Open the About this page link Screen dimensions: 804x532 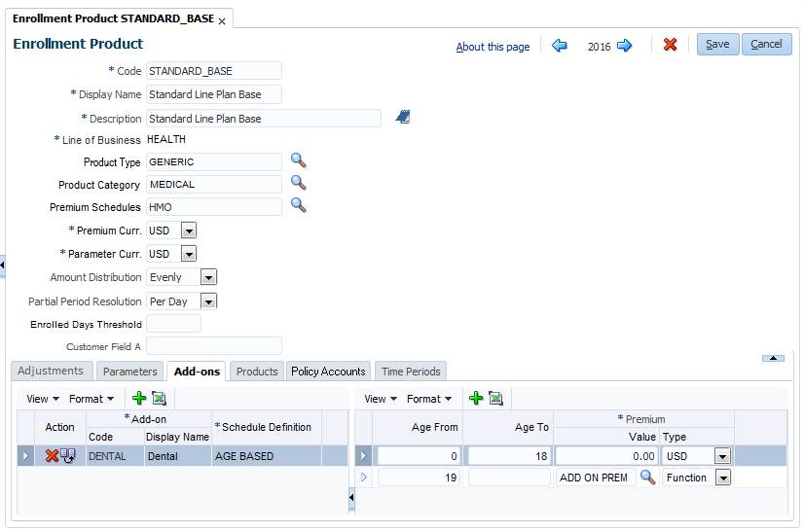493,47
